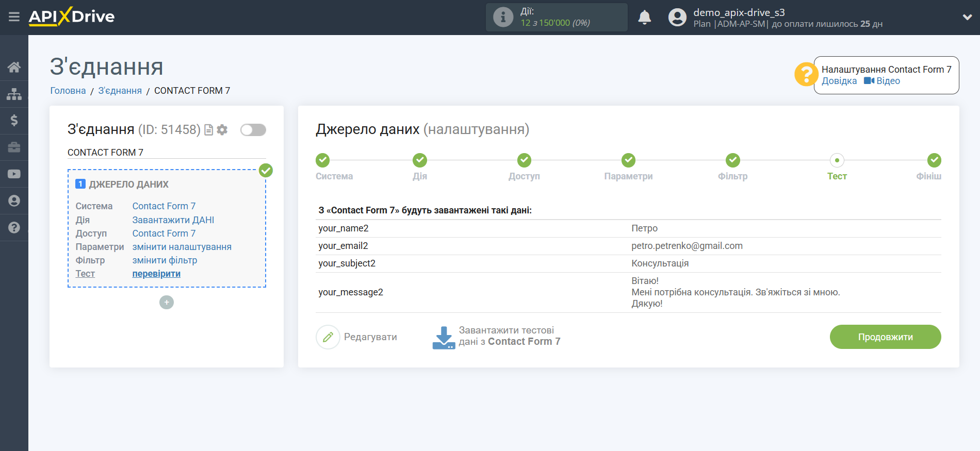Click your_message2 field label
This screenshot has width=980, height=451.
tap(351, 292)
